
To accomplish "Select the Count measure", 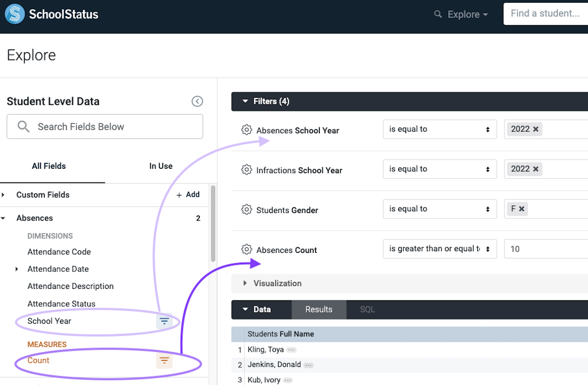I will pyautogui.click(x=38, y=360).
